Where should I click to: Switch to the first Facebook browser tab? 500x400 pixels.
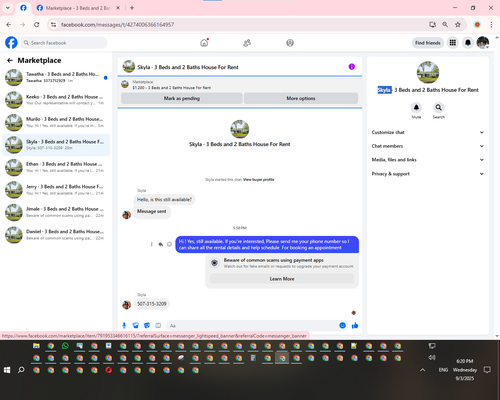click(23, 8)
